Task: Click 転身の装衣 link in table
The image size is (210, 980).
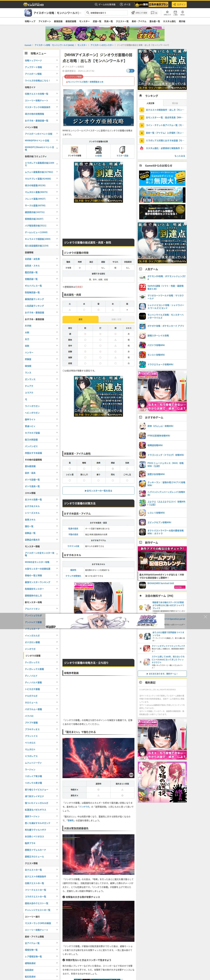Action: (73, 528)
